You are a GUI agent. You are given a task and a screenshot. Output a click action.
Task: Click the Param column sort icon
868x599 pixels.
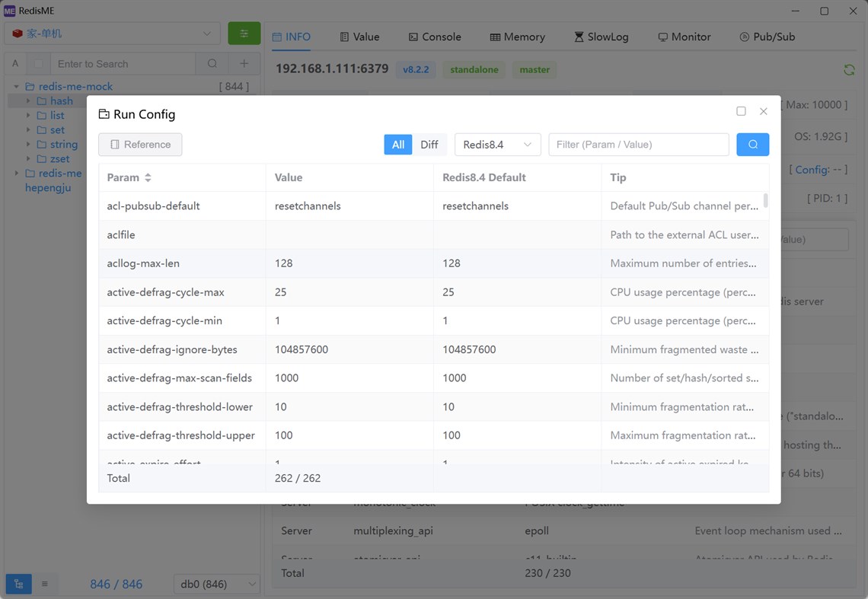148,177
